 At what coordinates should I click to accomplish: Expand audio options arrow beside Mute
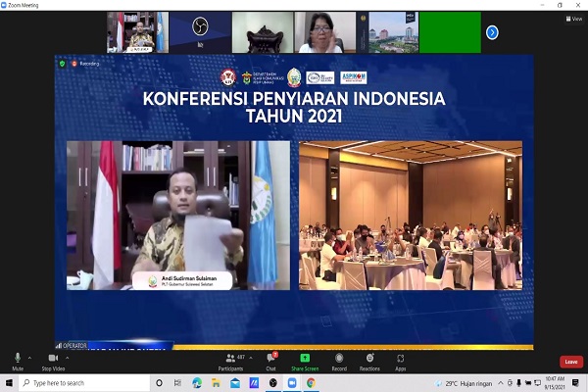click(31, 356)
